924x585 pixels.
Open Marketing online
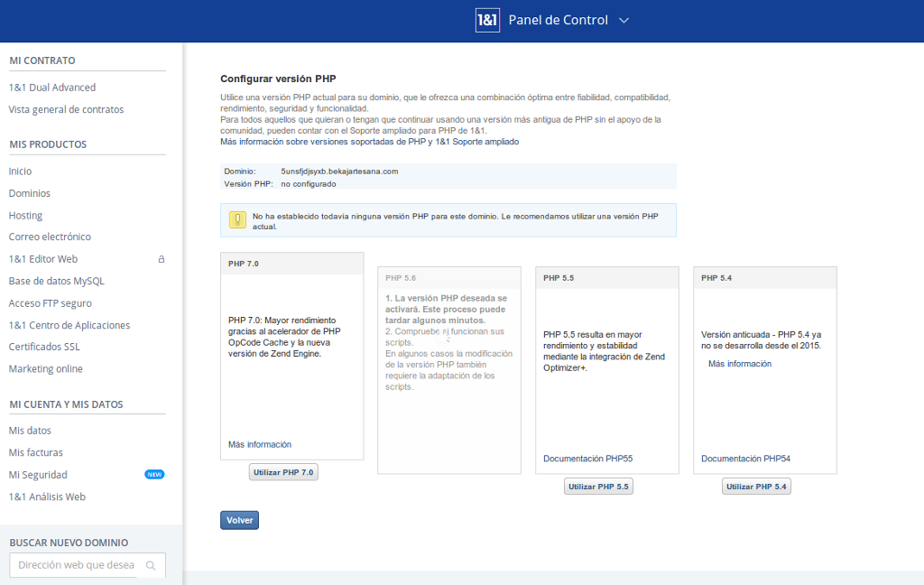[45, 368]
